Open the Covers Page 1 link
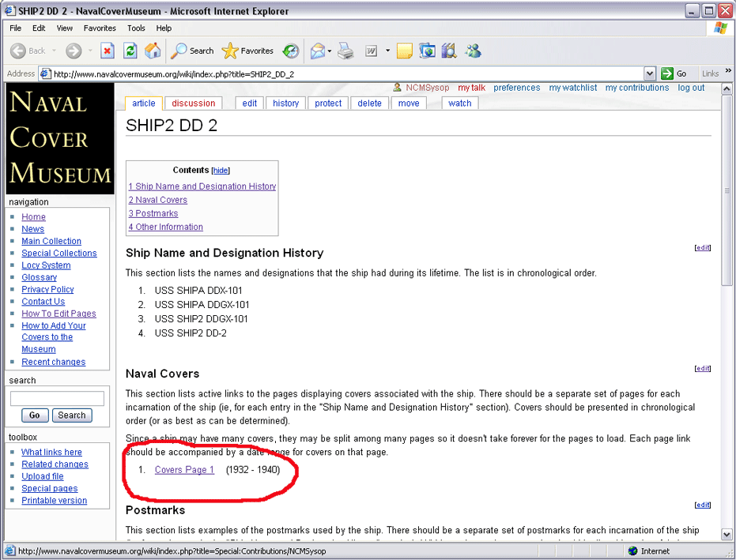The width and height of the screenshot is (736, 560). tap(184, 470)
